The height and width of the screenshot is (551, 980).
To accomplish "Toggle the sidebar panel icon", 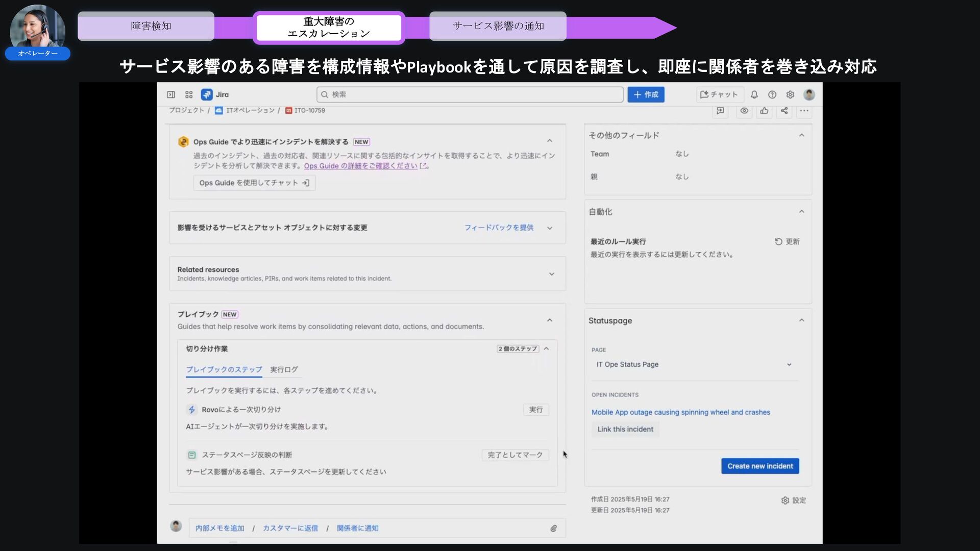I will tap(171, 95).
